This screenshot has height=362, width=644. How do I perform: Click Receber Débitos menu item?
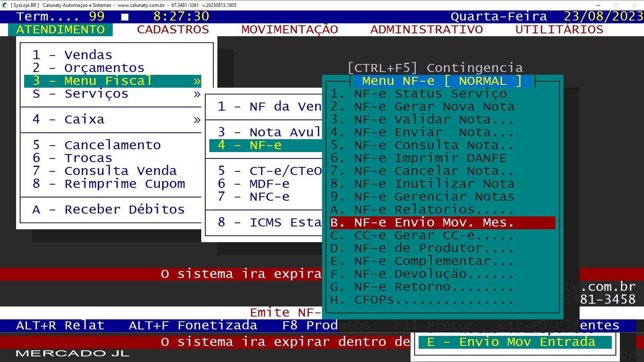[x=109, y=210]
